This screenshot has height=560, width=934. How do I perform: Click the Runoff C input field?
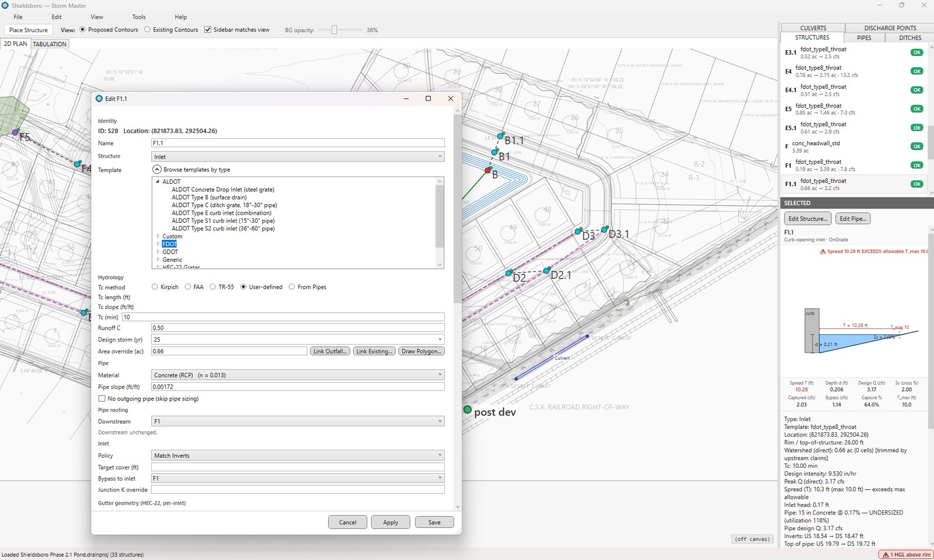click(298, 328)
